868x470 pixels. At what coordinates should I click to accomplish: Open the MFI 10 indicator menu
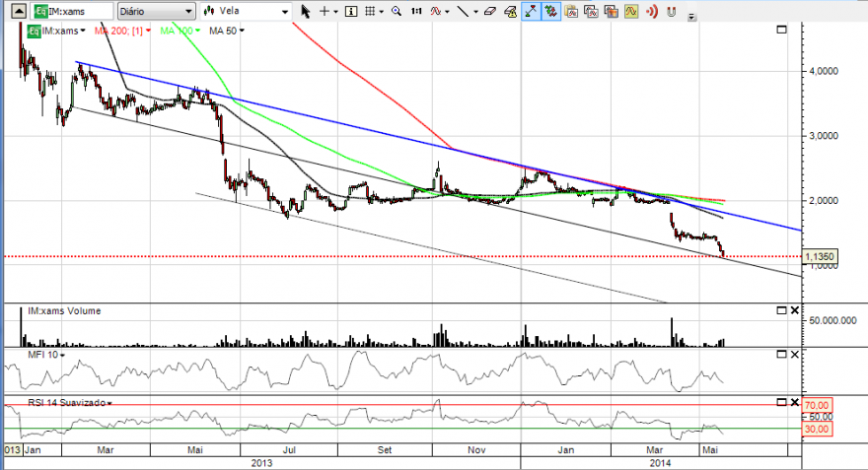click(46, 355)
